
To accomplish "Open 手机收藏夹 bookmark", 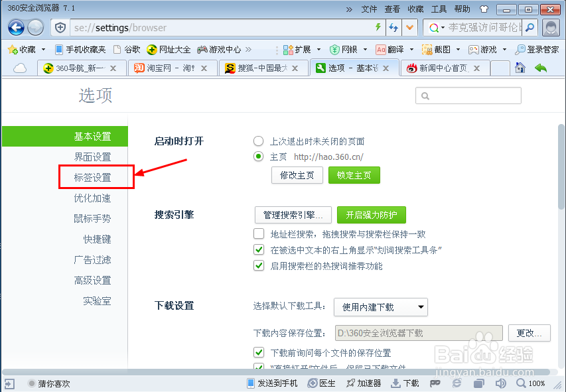I will click(x=80, y=50).
